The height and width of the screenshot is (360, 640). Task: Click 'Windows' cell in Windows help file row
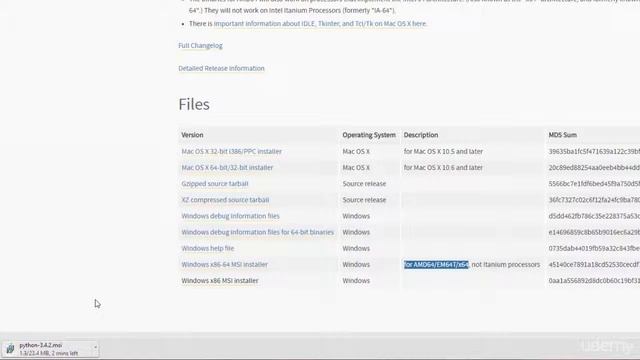[x=356, y=248]
